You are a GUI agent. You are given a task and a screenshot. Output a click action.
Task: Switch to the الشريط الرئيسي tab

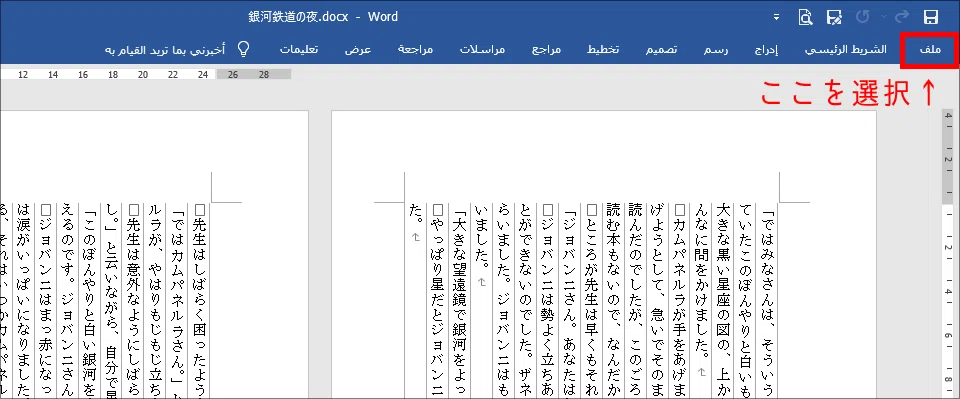click(x=846, y=50)
